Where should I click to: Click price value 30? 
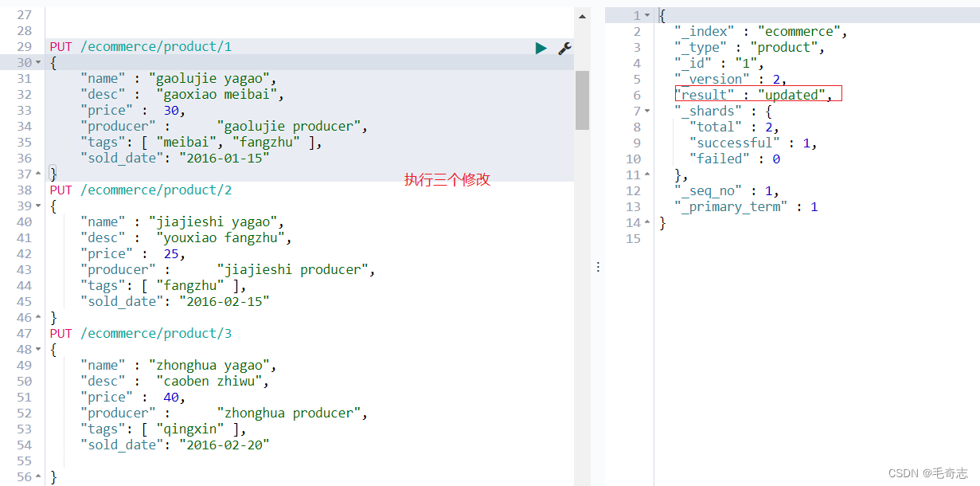170,111
